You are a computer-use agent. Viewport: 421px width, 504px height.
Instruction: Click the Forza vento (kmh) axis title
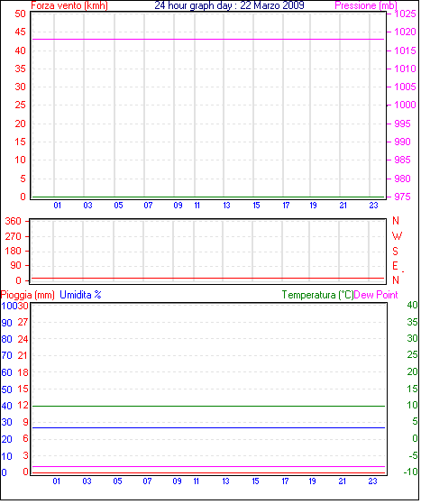69,5
